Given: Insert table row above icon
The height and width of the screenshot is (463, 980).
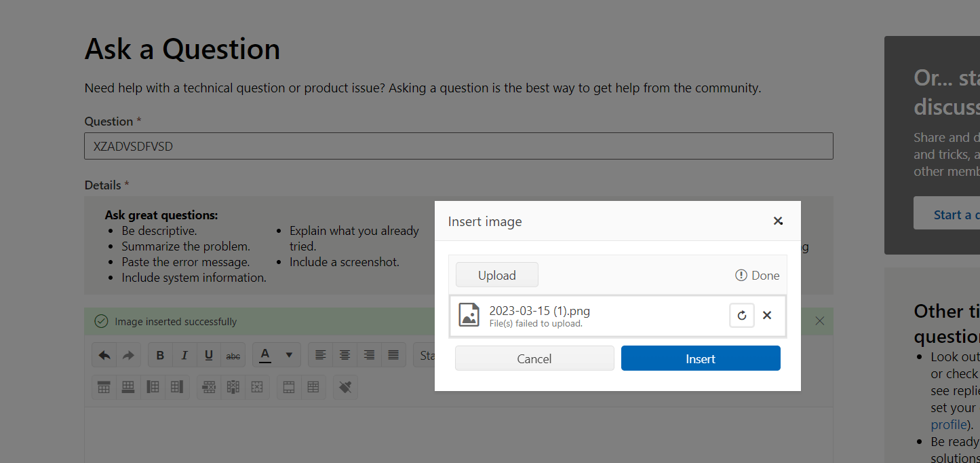Looking at the screenshot, I should (x=104, y=387).
